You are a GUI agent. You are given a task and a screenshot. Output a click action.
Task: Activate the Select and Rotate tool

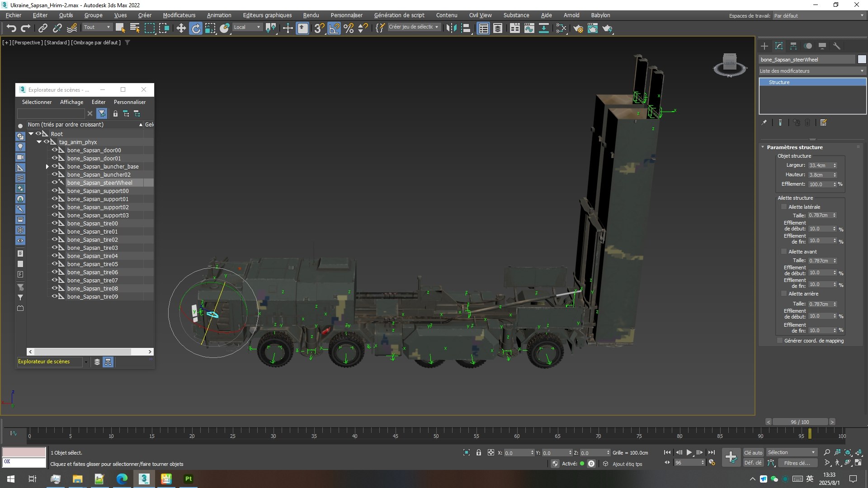point(196,28)
